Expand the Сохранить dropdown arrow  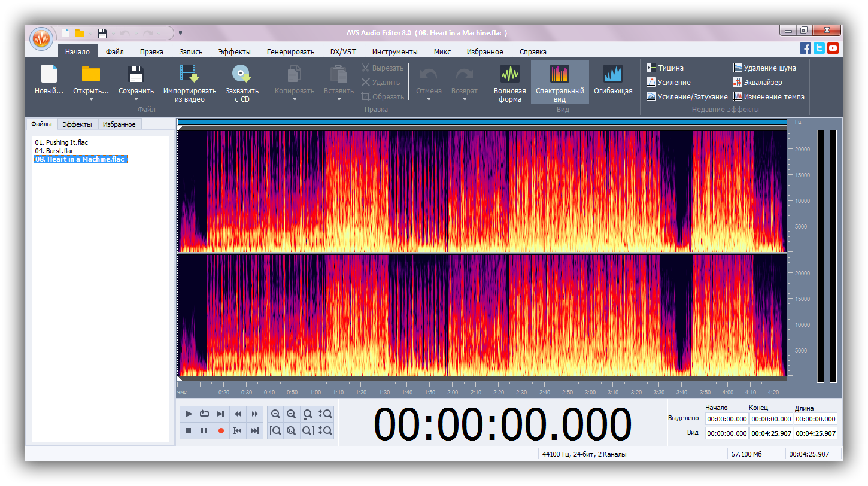[x=136, y=99]
